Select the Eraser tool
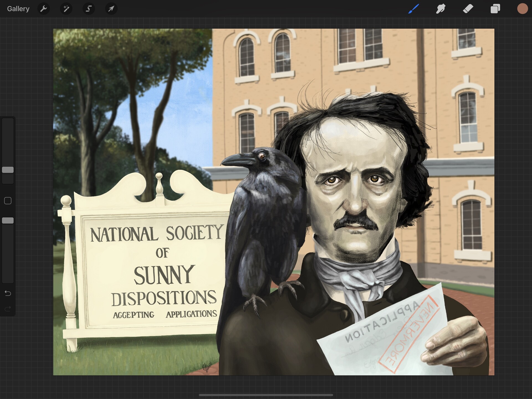 [468, 9]
